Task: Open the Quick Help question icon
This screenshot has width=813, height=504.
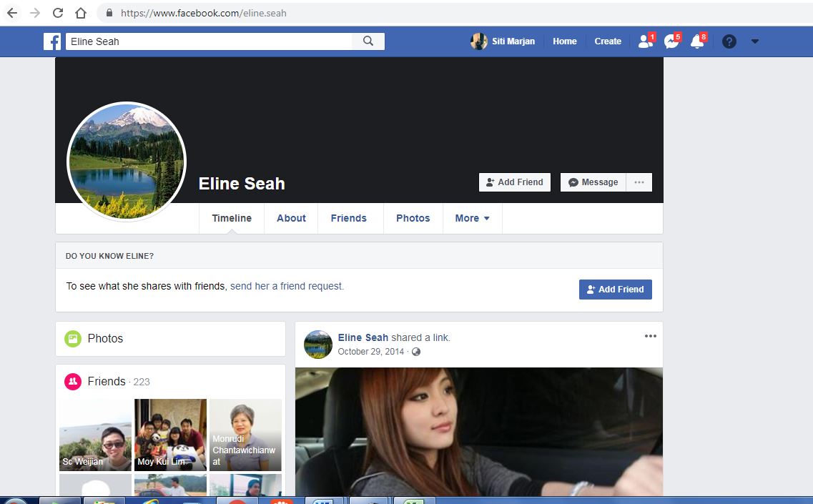Action: (x=729, y=41)
